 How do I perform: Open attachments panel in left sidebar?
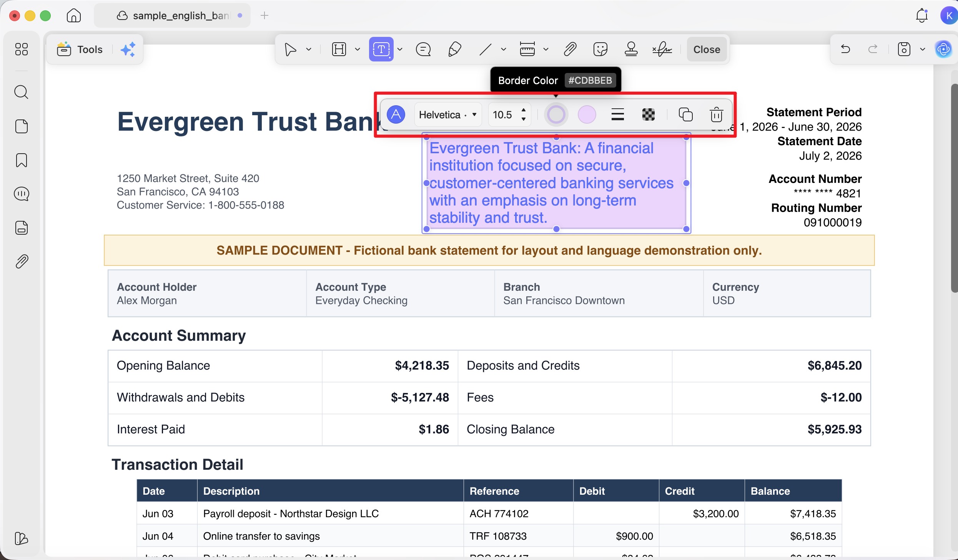coord(22,262)
